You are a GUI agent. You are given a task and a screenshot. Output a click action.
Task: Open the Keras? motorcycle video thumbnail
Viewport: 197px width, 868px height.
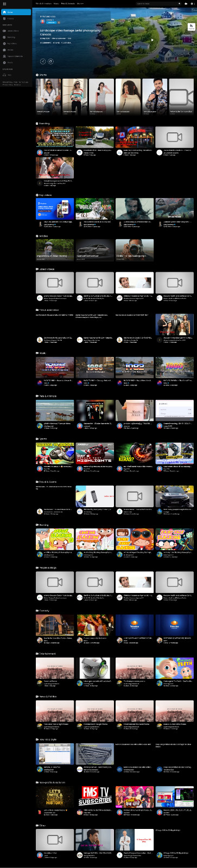135,453
